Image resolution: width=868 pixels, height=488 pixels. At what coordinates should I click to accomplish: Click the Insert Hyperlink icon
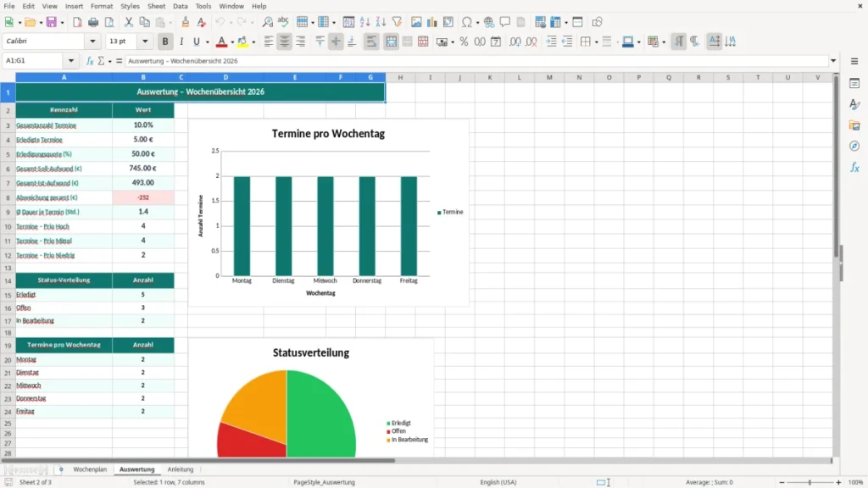(x=489, y=22)
